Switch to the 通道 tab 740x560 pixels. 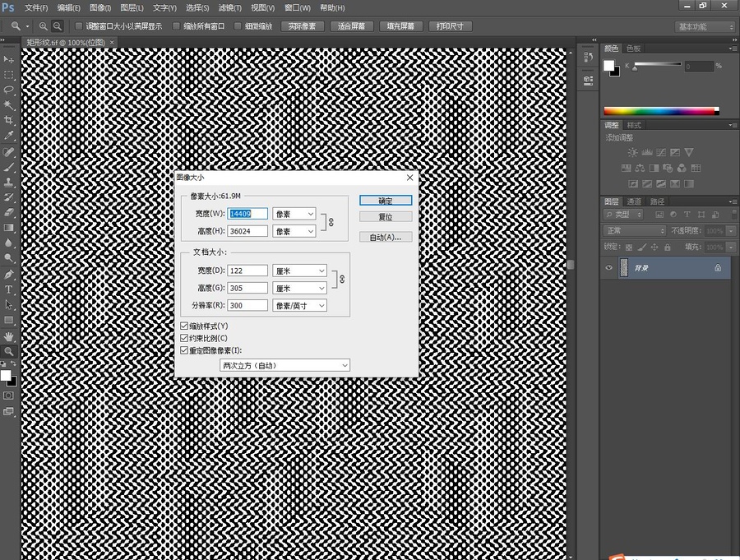coord(634,201)
